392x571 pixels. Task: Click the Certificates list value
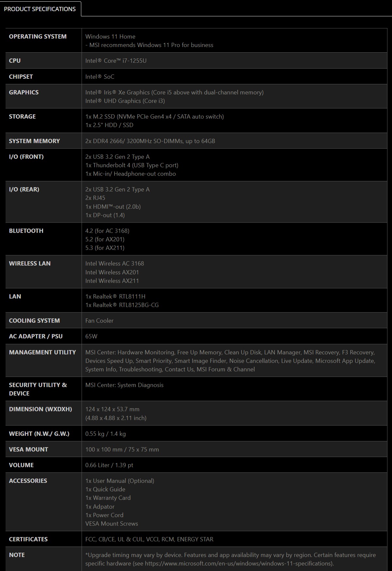149,539
